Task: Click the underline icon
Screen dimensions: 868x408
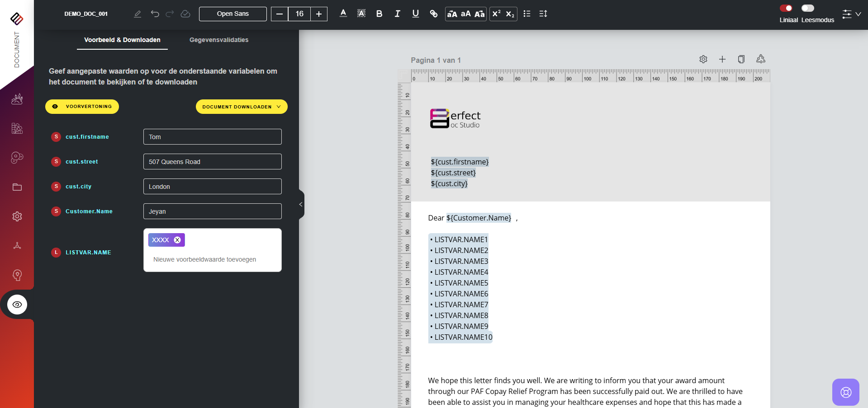Action: pyautogui.click(x=415, y=14)
